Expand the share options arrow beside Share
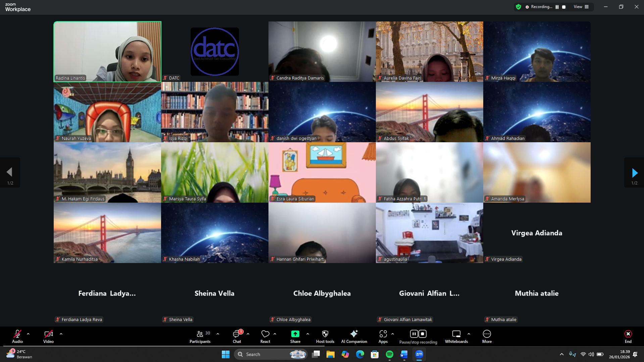Viewport: 644px width, 362px height. tap(308, 334)
